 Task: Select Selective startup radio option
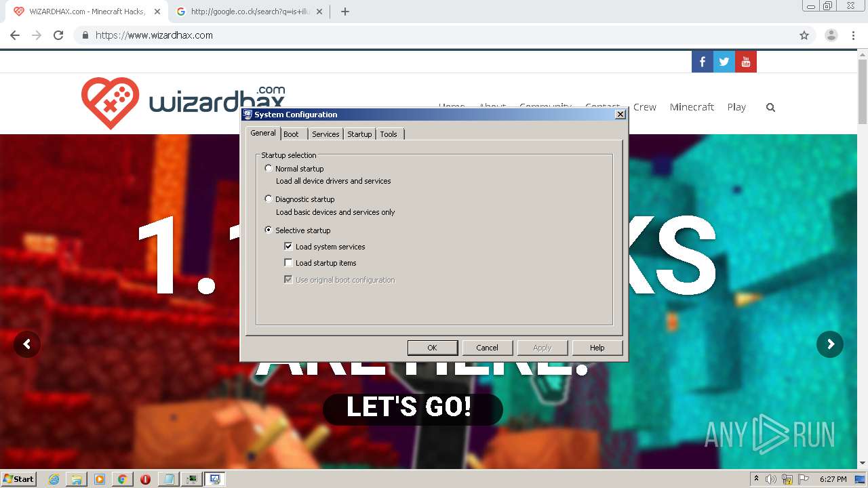(x=269, y=230)
